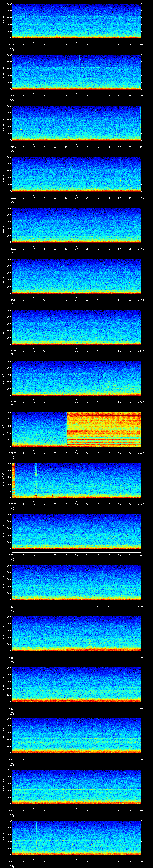Open the spectrogram panel starting at 7:40:00
This screenshot has height=868, width=153.
(76, 582)
